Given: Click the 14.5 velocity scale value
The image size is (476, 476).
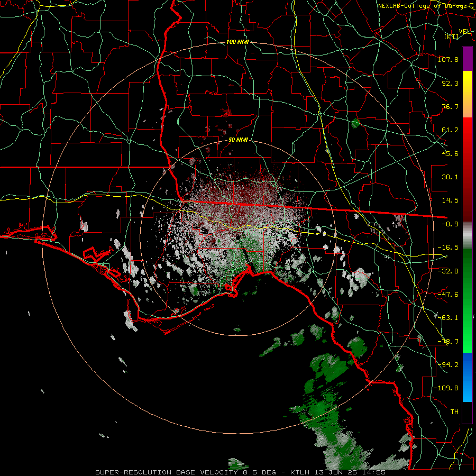Looking at the screenshot, I should click(x=450, y=200).
